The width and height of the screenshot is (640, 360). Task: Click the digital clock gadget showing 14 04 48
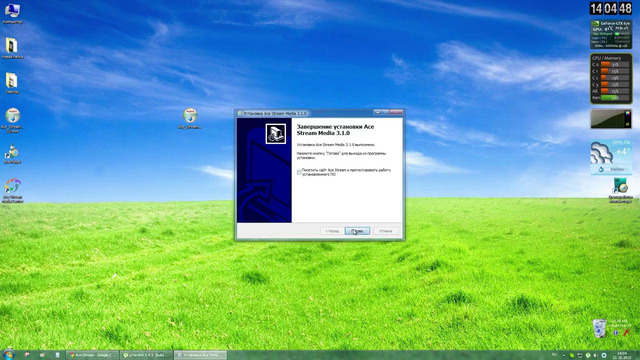[611, 9]
